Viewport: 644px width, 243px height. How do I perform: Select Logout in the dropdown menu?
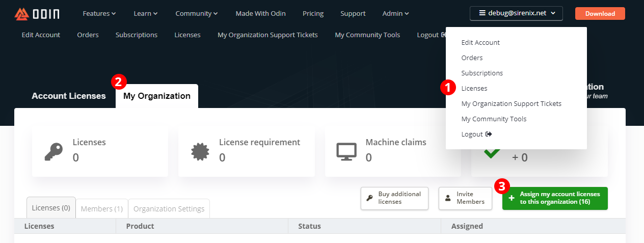(x=476, y=134)
